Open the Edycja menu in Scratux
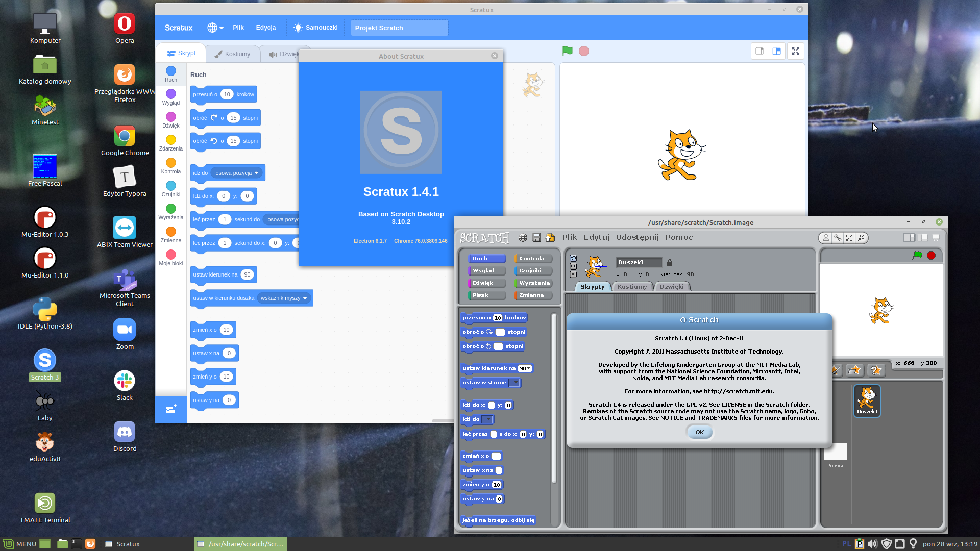 pyautogui.click(x=266, y=28)
